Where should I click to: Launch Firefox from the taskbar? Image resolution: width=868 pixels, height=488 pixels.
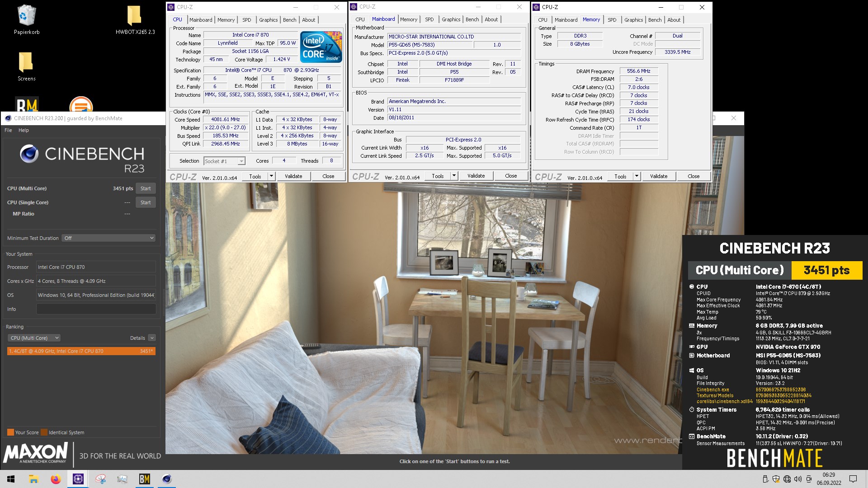coord(56,479)
